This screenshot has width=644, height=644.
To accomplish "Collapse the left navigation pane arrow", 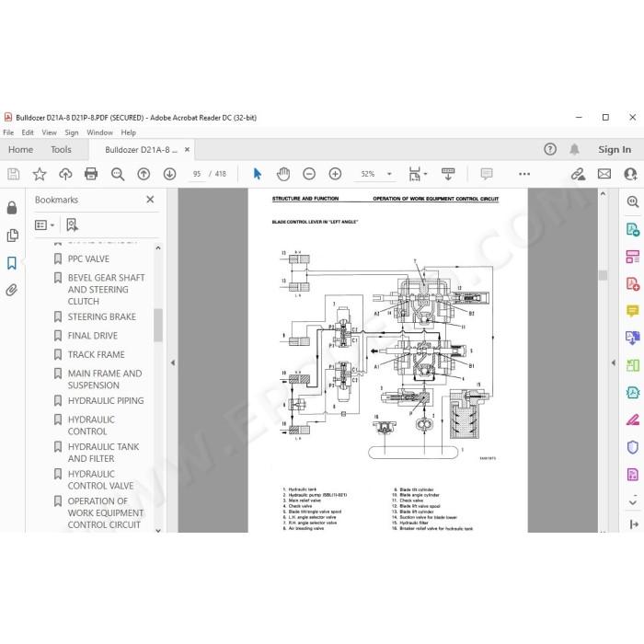I will pos(173,362).
